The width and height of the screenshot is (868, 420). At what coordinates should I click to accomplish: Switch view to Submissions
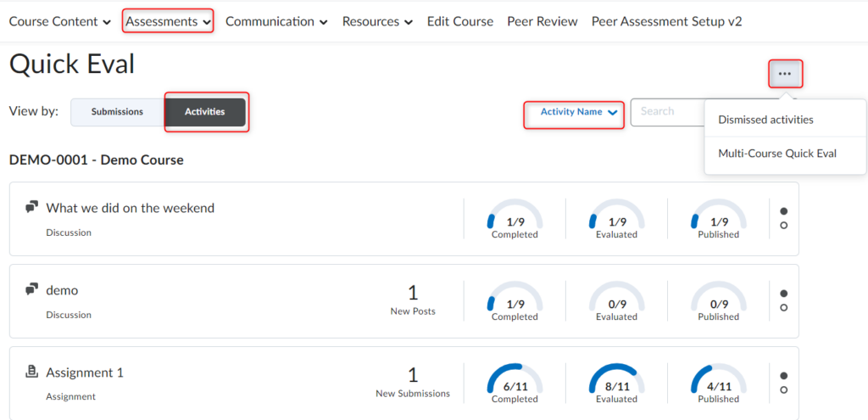click(x=117, y=112)
